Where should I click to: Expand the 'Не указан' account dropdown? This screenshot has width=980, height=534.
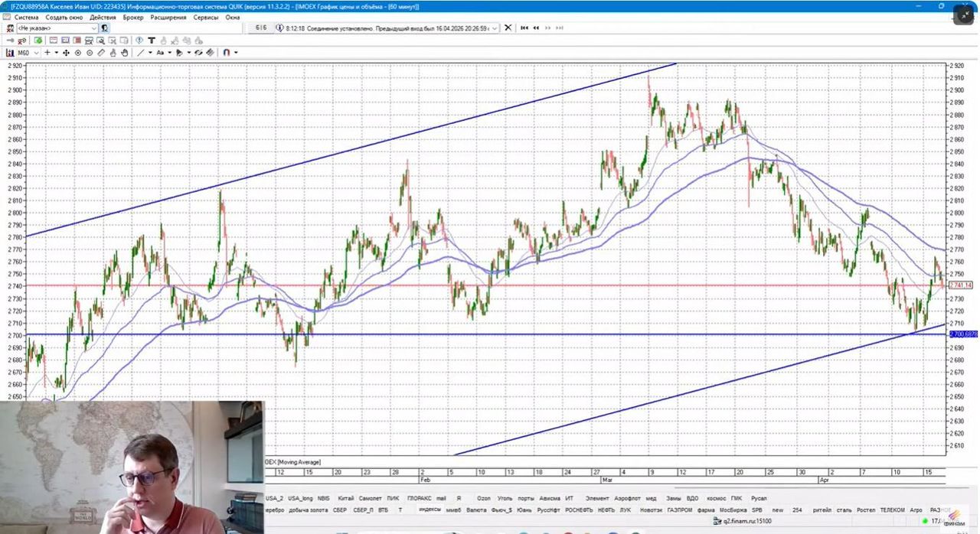click(x=57, y=28)
